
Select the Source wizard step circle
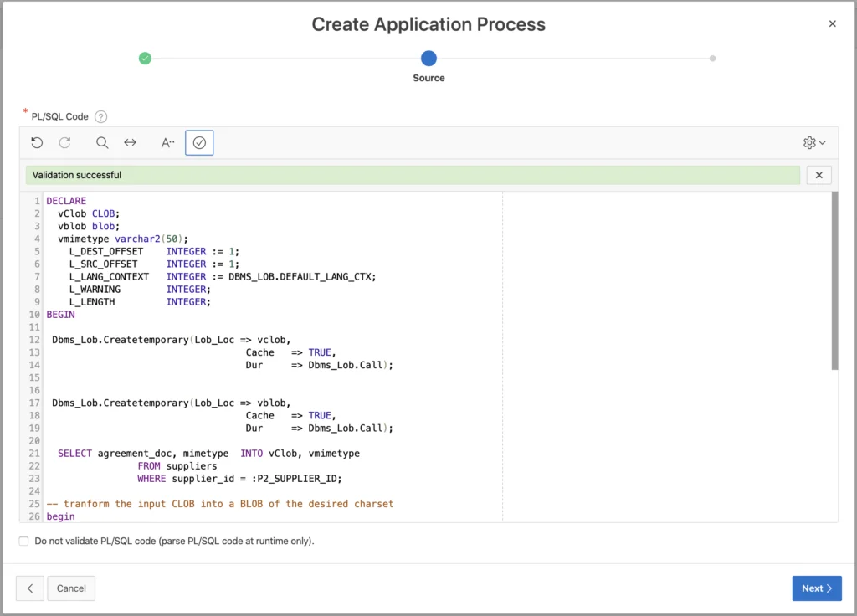(428, 58)
